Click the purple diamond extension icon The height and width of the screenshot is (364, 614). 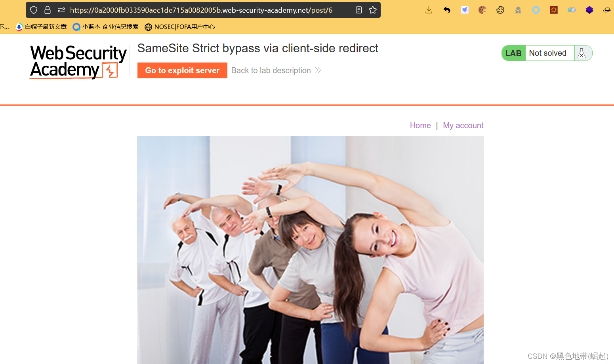point(589,10)
